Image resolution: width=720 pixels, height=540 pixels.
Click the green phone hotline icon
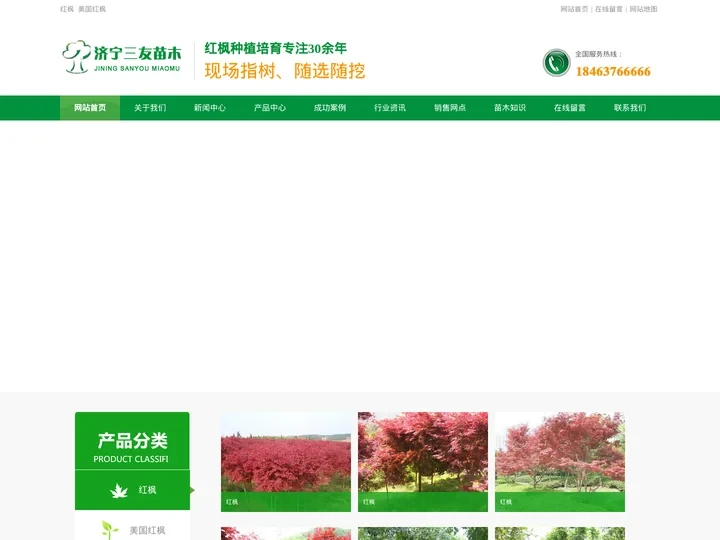tap(556, 62)
